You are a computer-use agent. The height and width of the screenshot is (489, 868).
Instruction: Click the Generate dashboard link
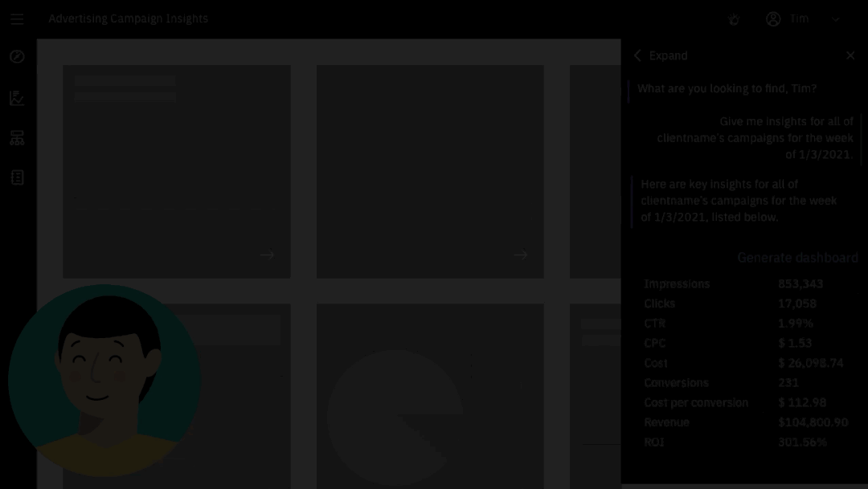tap(797, 258)
